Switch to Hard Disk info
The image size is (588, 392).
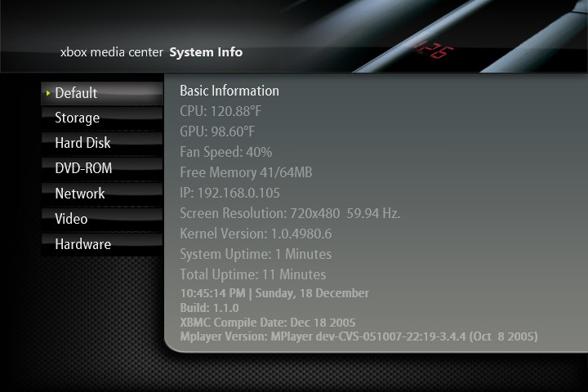pyautogui.click(x=82, y=143)
